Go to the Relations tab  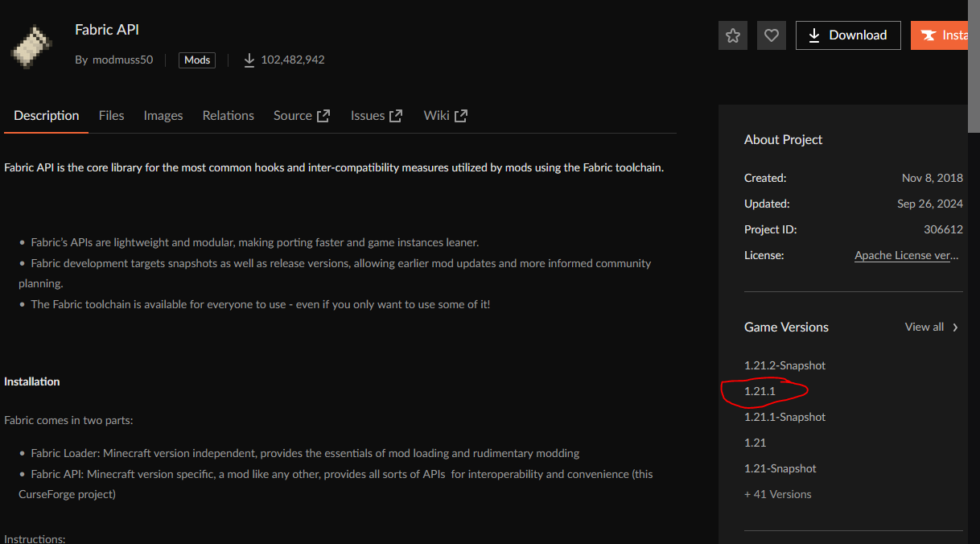click(x=229, y=116)
